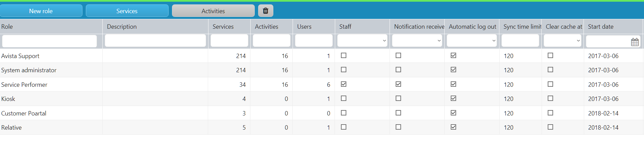The height and width of the screenshot is (158, 644).
Task: Focus the Role filter input field
Action: [49, 41]
